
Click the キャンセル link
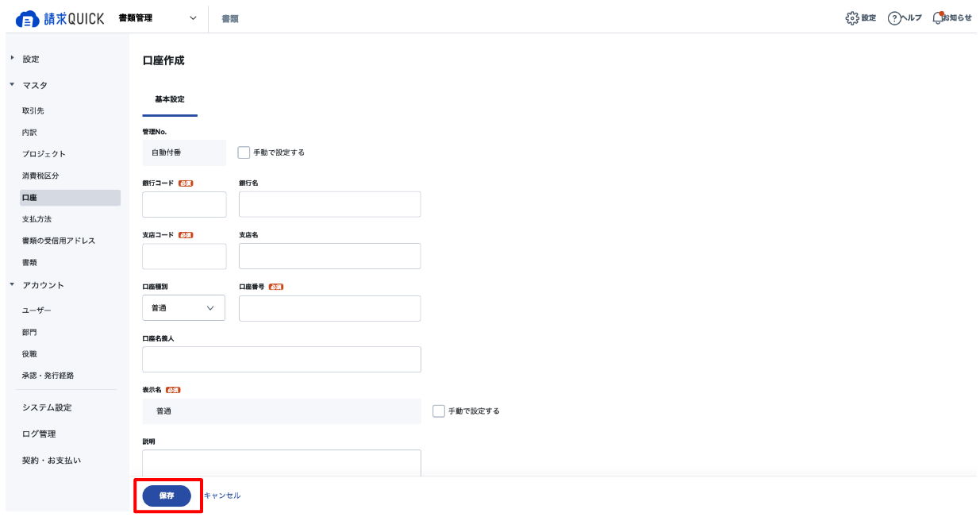(x=222, y=496)
